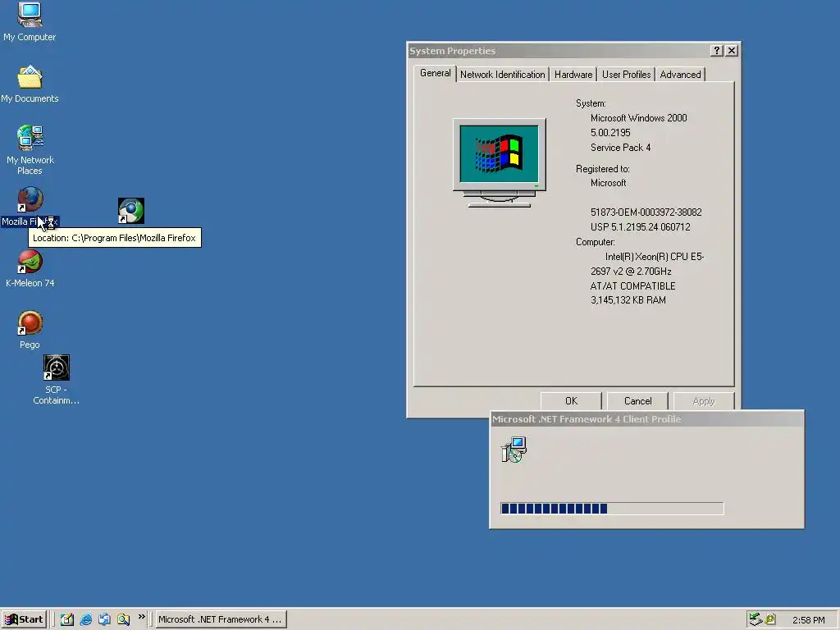Click the 'AT/AT COMPATIBLE' text

pyautogui.click(x=632, y=286)
